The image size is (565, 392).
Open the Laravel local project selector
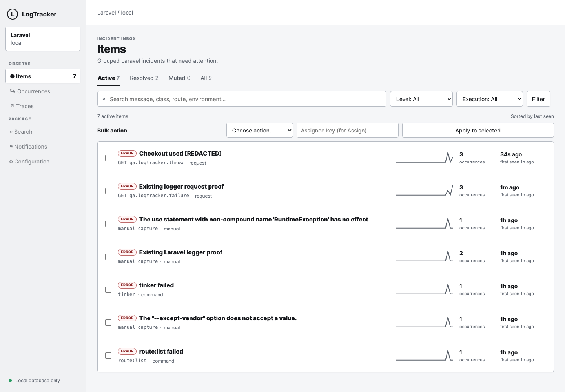43,39
